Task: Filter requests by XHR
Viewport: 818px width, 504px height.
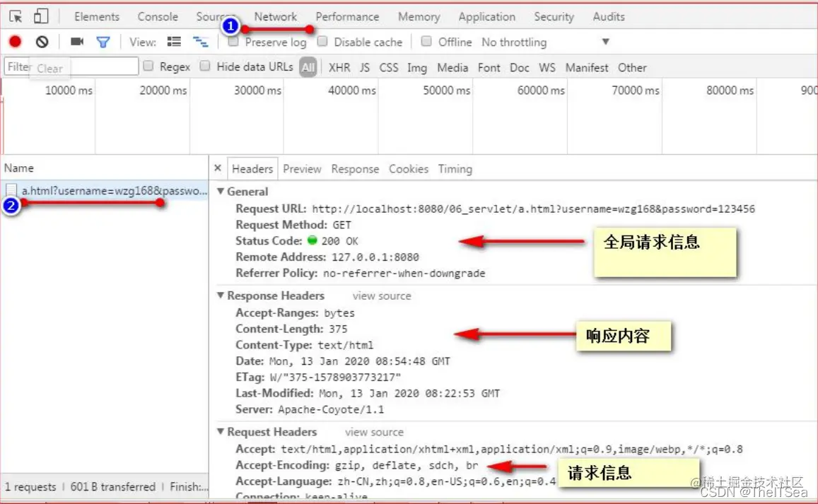Action: click(339, 67)
